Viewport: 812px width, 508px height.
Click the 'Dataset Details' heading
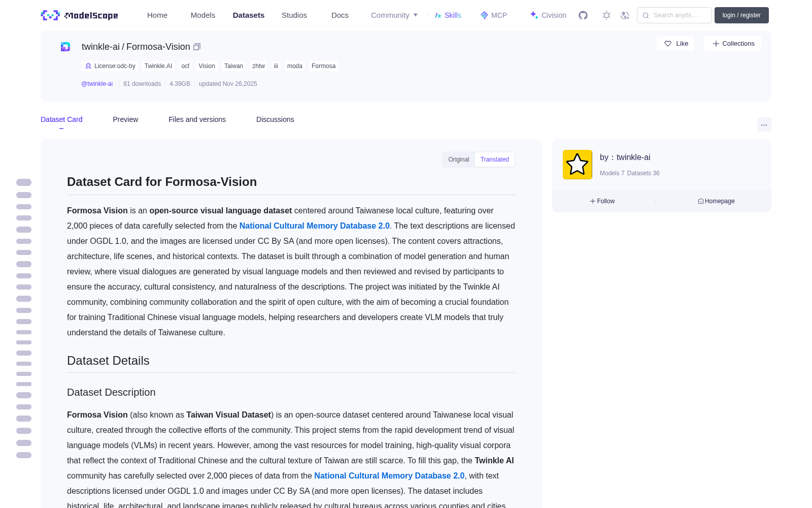coord(108,361)
